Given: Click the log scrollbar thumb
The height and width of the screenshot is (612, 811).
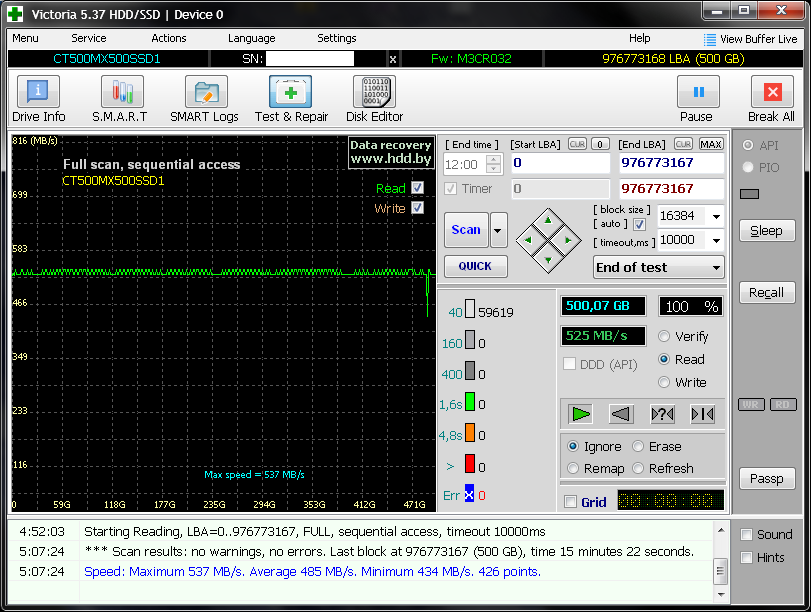Looking at the screenshot, I should click(x=721, y=571).
